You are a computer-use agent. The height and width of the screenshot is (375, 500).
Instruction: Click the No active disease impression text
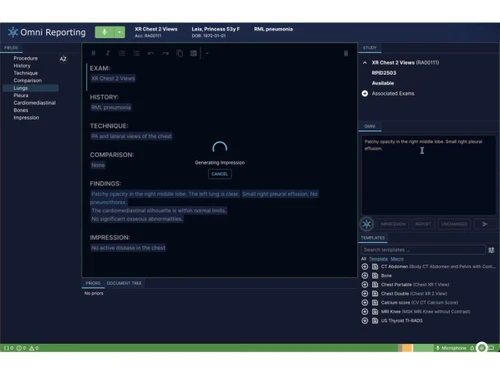[x=128, y=248]
